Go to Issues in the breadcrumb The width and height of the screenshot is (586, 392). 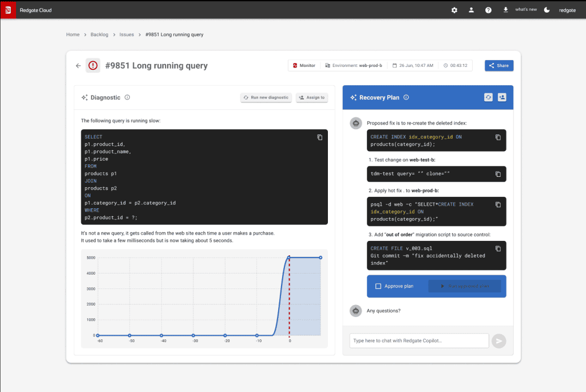126,34
